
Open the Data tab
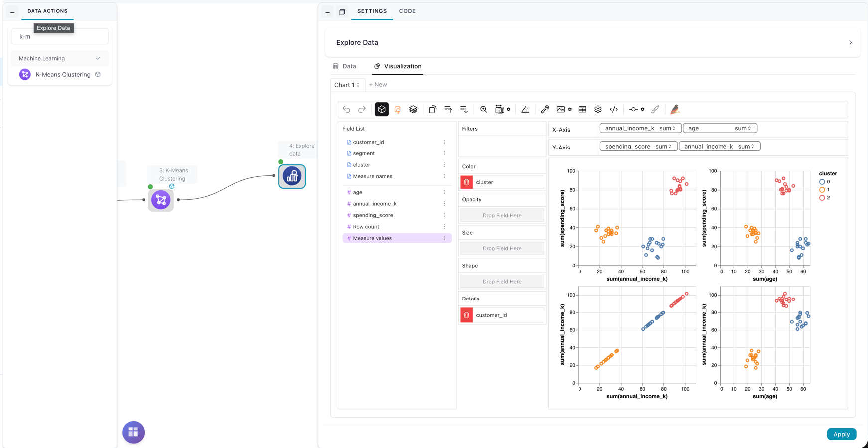point(344,66)
